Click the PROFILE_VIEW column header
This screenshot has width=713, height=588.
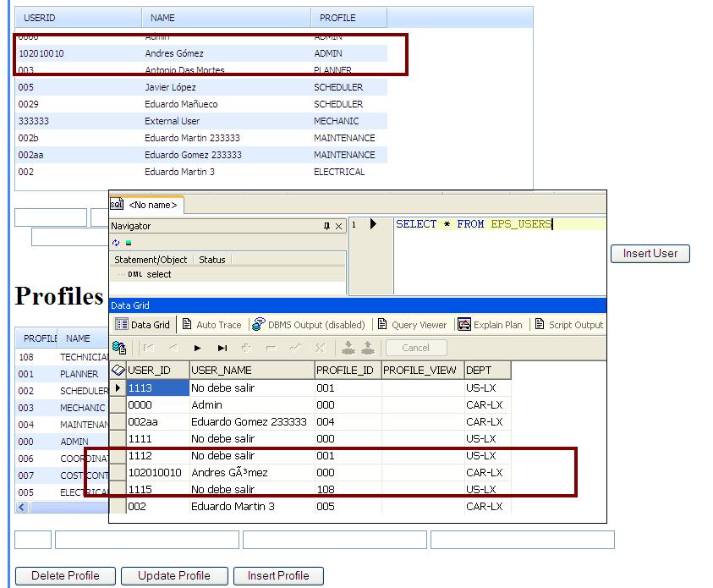pyautogui.click(x=423, y=371)
